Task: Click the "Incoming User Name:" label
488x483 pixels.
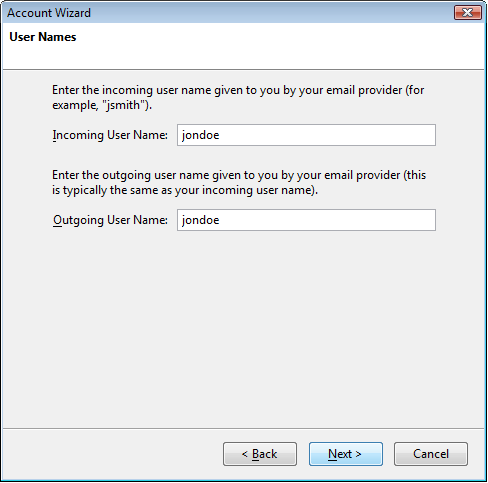Action: [110, 135]
